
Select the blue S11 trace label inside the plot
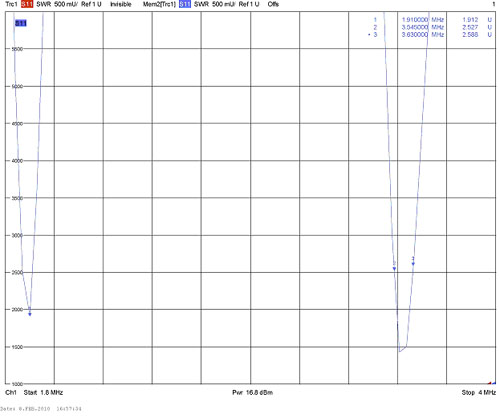[21, 23]
